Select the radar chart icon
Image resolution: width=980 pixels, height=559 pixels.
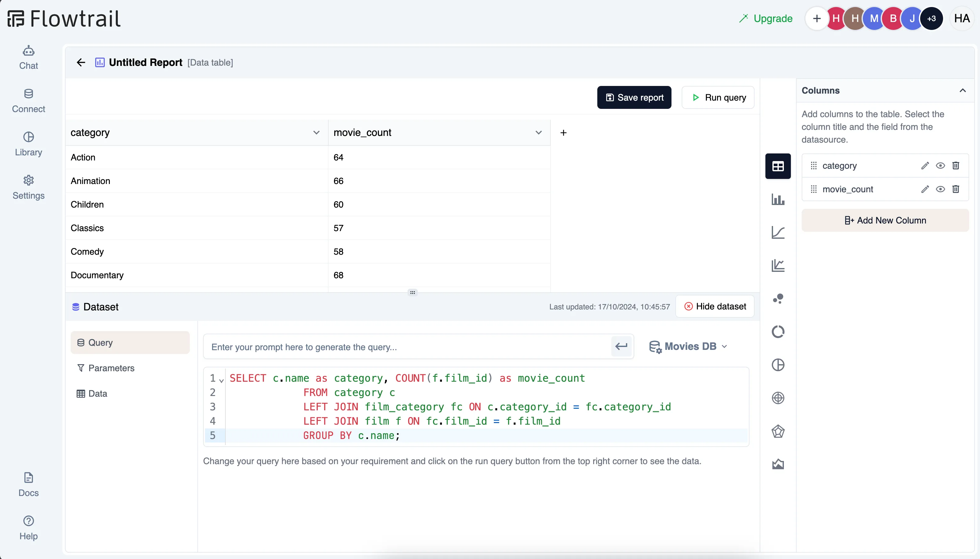pyautogui.click(x=779, y=430)
